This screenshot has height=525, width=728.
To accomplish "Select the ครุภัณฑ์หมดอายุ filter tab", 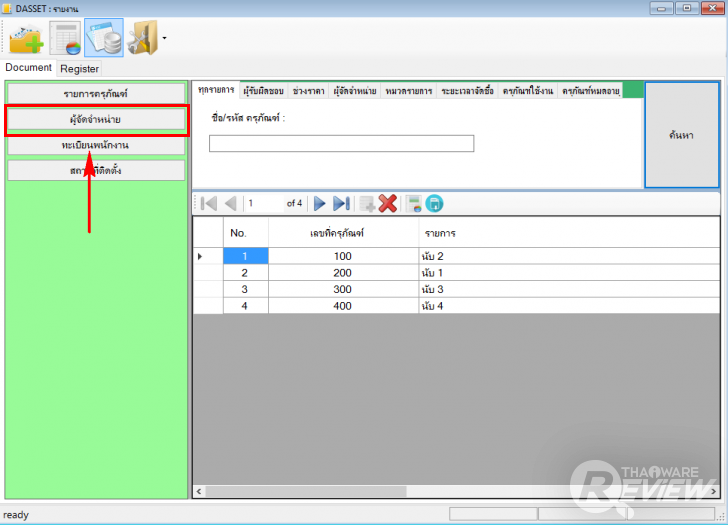I will tap(591, 91).
